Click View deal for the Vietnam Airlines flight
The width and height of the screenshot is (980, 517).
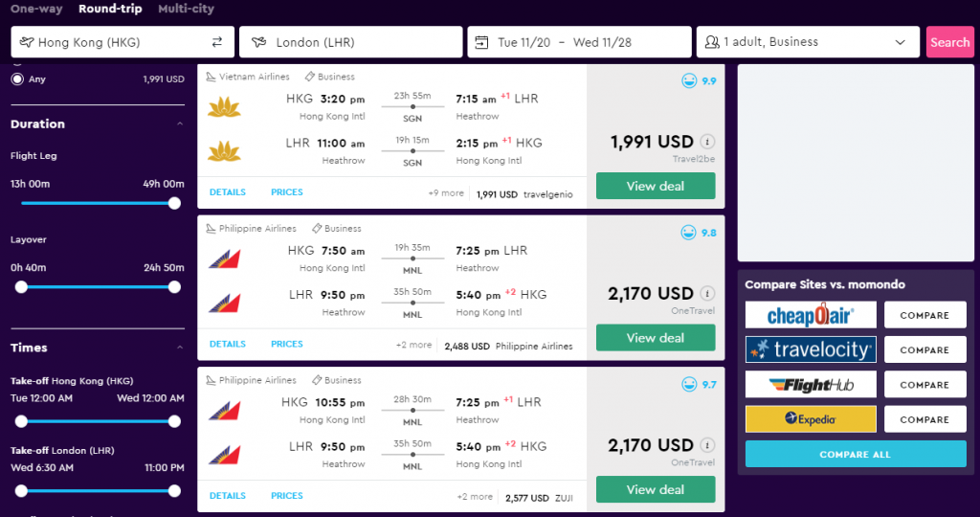[656, 186]
